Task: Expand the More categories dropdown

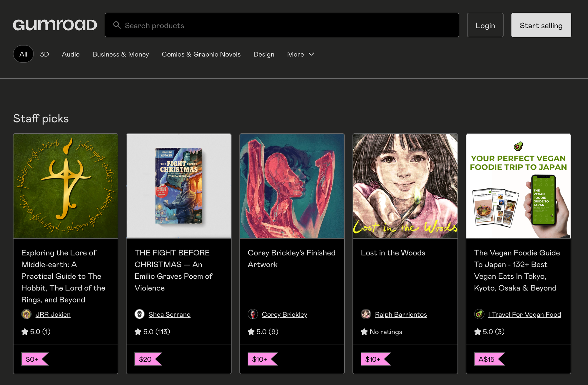Action: [x=300, y=54]
